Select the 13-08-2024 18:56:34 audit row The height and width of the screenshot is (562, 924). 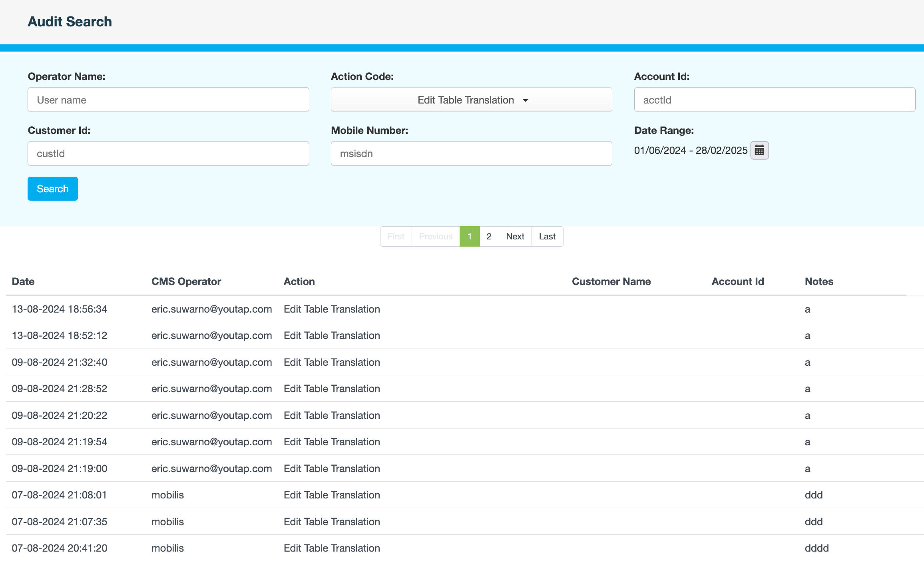tap(60, 309)
